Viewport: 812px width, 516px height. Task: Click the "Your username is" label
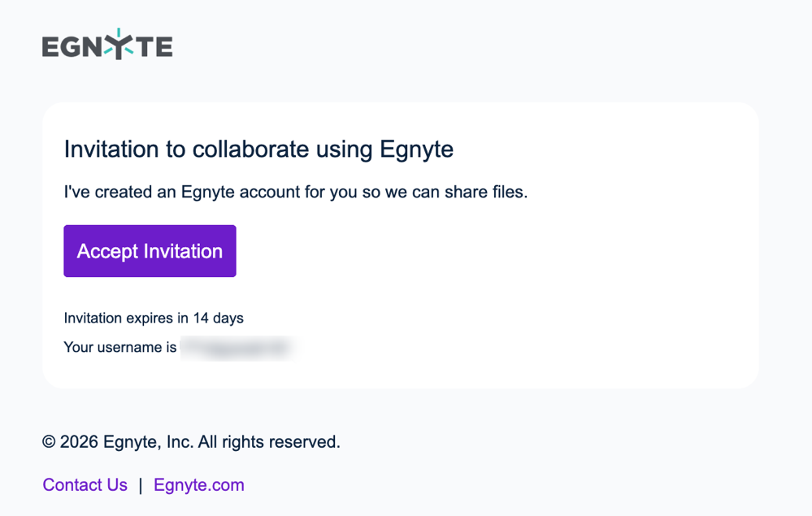(120, 347)
